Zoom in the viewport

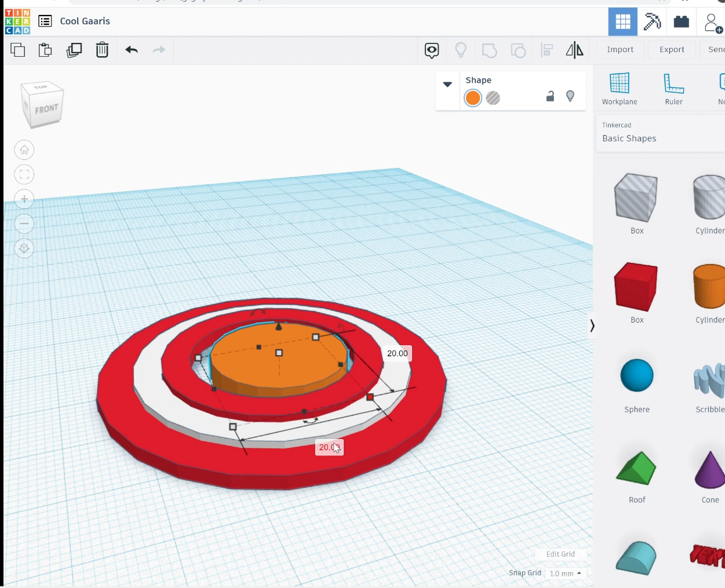pos(24,199)
